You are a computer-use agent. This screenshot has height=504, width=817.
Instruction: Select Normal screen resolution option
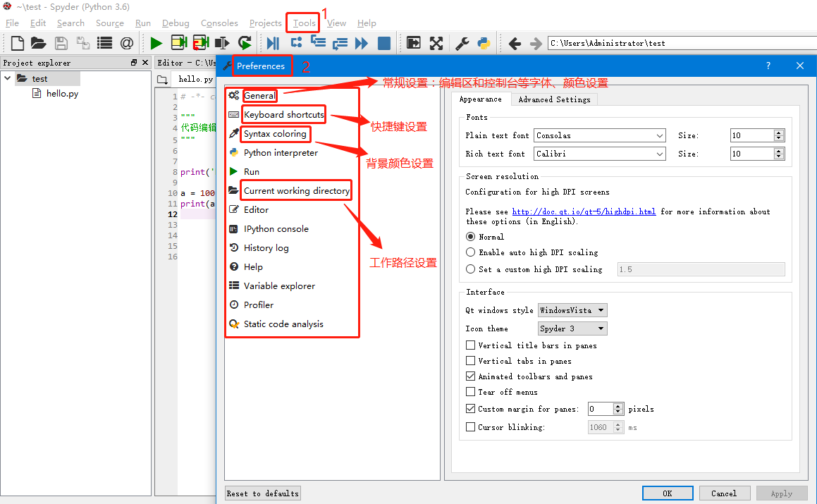(x=470, y=237)
